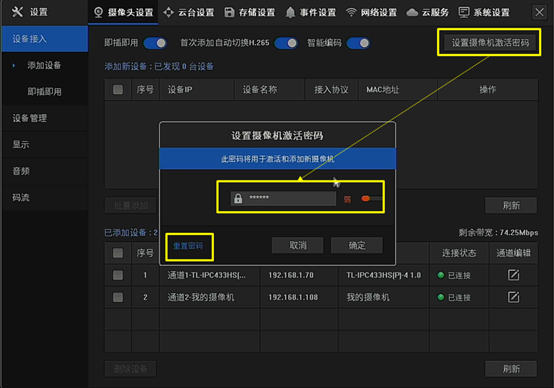Open 设备管理 in sidebar

(45, 118)
